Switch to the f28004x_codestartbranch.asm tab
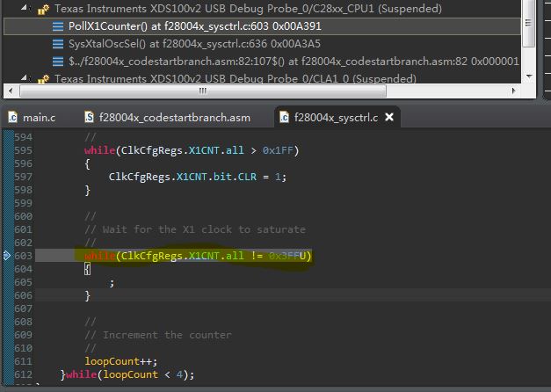Image resolution: width=551 pixels, height=392 pixels. point(167,118)
